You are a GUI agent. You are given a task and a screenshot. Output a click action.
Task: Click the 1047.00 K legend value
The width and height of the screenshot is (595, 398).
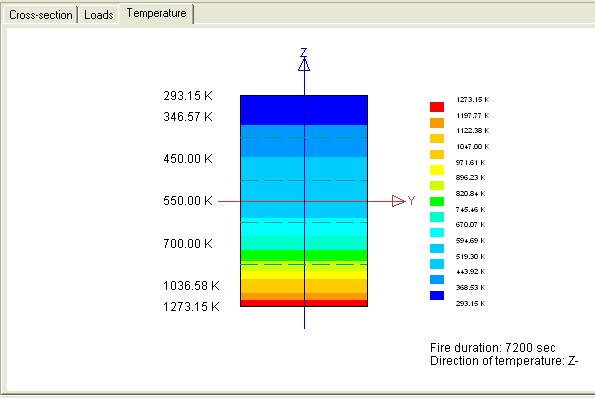click(472, 146)
